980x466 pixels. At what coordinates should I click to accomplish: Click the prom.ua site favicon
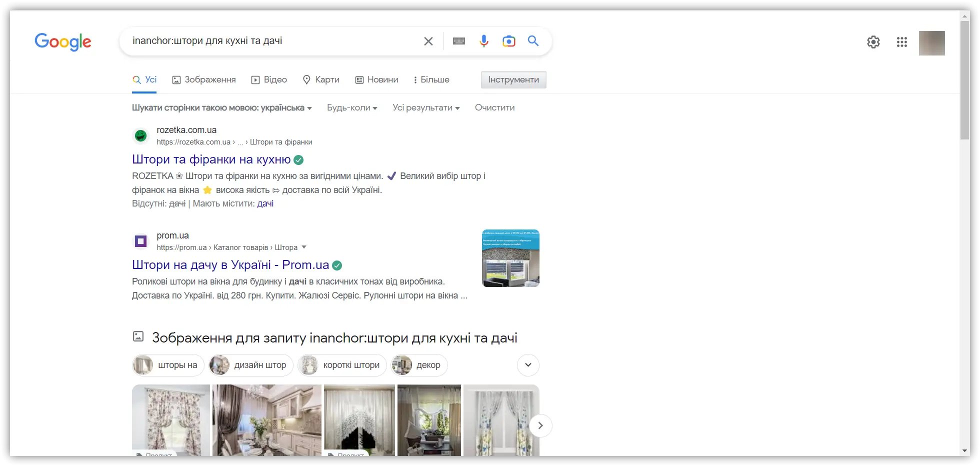[x=141, y=241]
